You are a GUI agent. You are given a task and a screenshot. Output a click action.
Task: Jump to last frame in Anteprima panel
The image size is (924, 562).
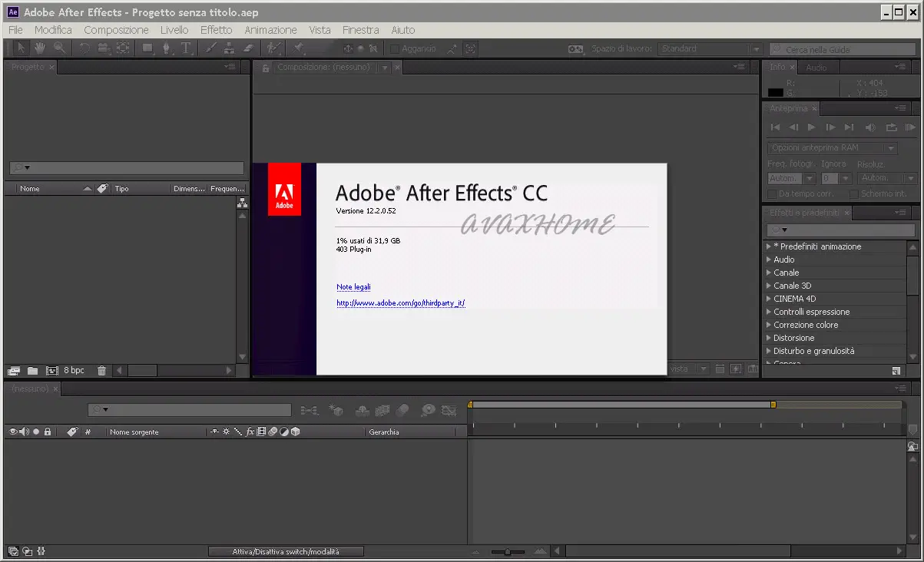pos(849,127)
